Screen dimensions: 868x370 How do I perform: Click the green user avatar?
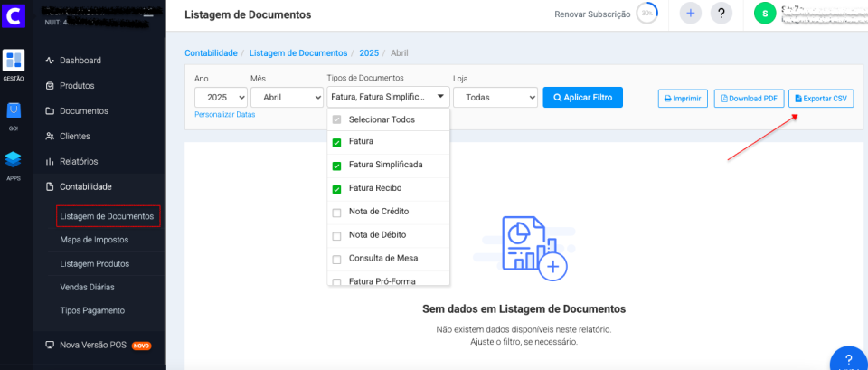(765, 14)
